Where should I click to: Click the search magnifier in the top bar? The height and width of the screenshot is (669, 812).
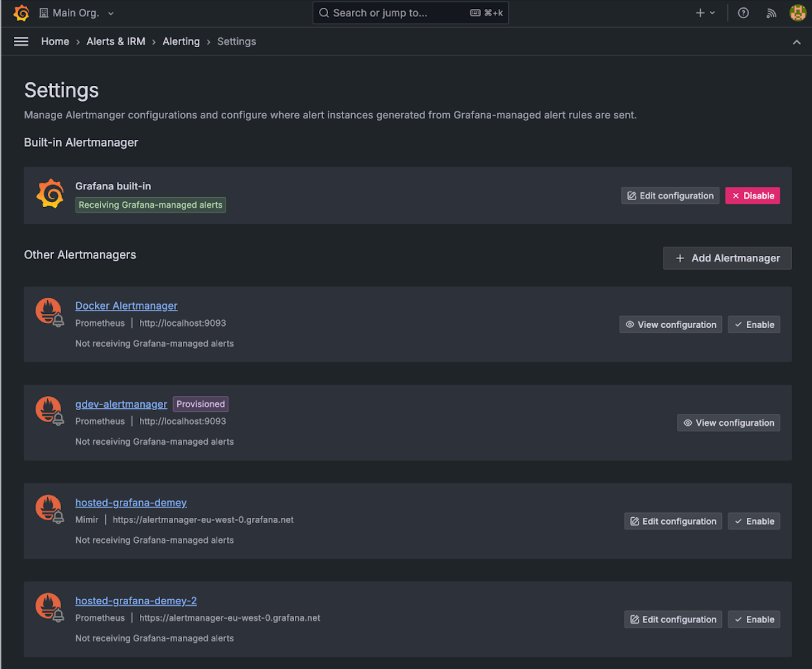click(324, 13)
